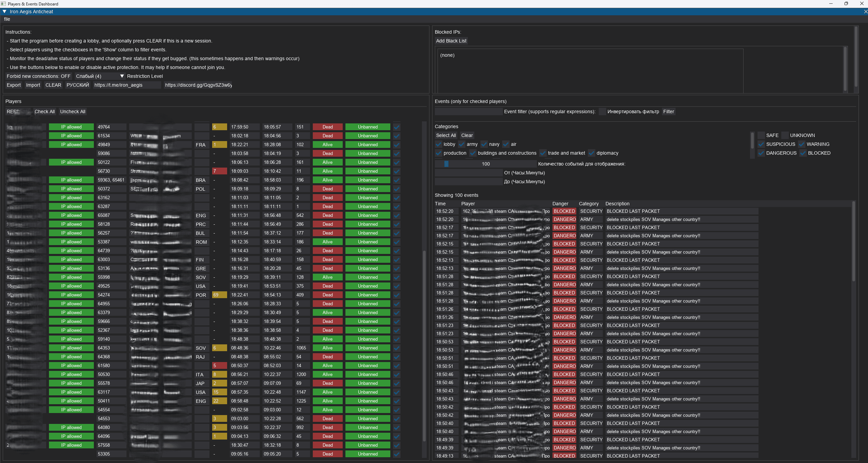Untick show checkmark for port 49764 row
The height and width of the screenshot is (463, 868).
click(x=396, y=127)
